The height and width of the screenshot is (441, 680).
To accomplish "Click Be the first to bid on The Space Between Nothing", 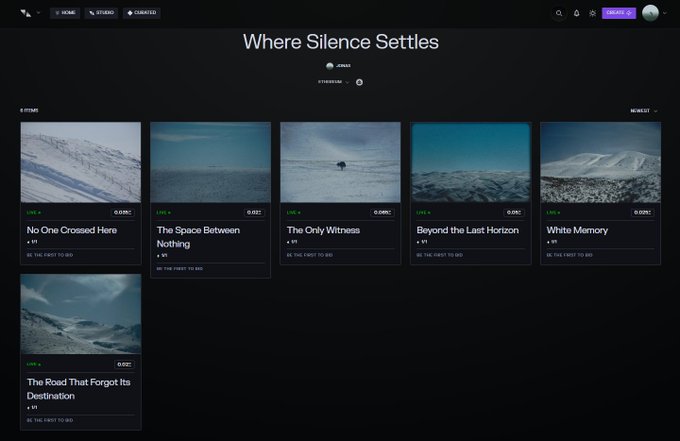I will pyautogui.click(x=180, y=269).
